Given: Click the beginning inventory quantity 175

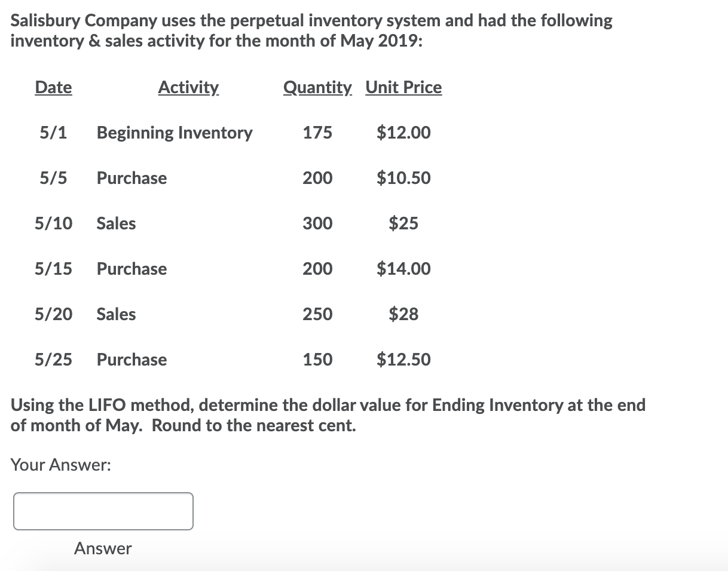Looking at the screenshot, I should pos(317,133).
